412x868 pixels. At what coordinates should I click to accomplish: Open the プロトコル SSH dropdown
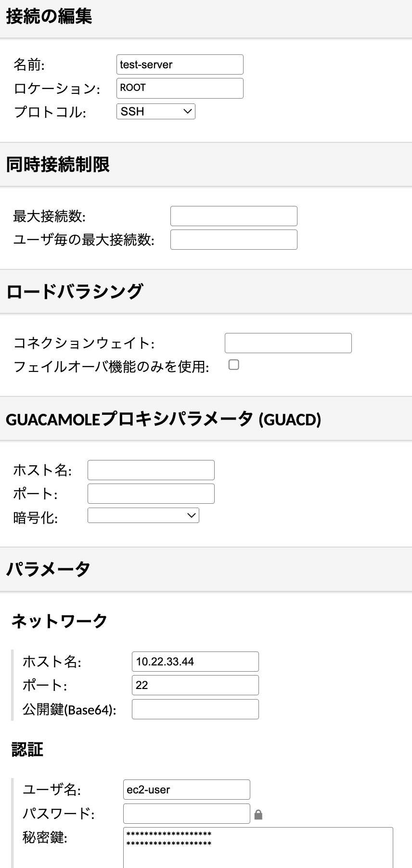point(155,112)
